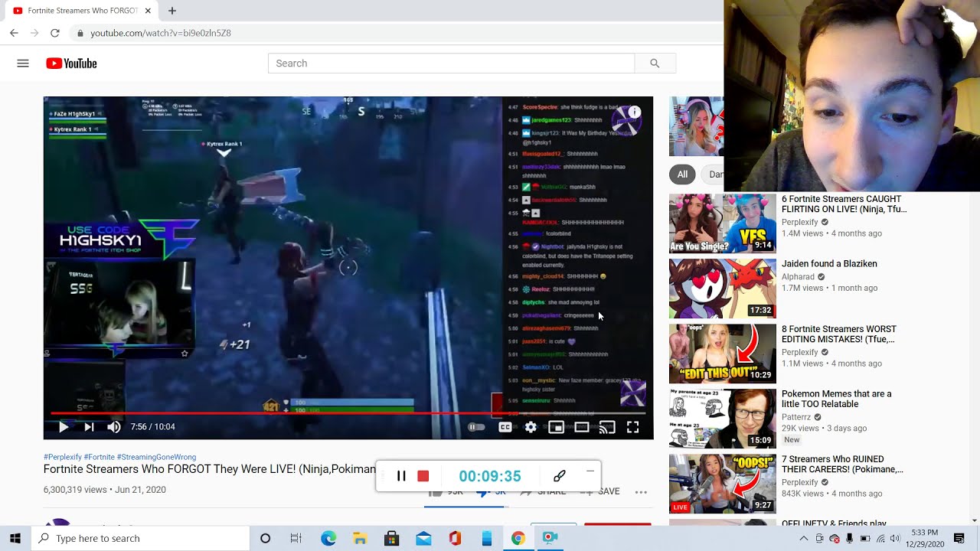
Task: Toggle closed captions on the video
Action: click(505, 427)
